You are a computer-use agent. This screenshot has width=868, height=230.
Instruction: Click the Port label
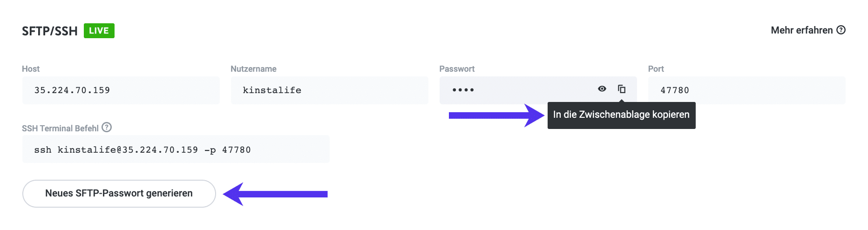click(x=656, y=69)
